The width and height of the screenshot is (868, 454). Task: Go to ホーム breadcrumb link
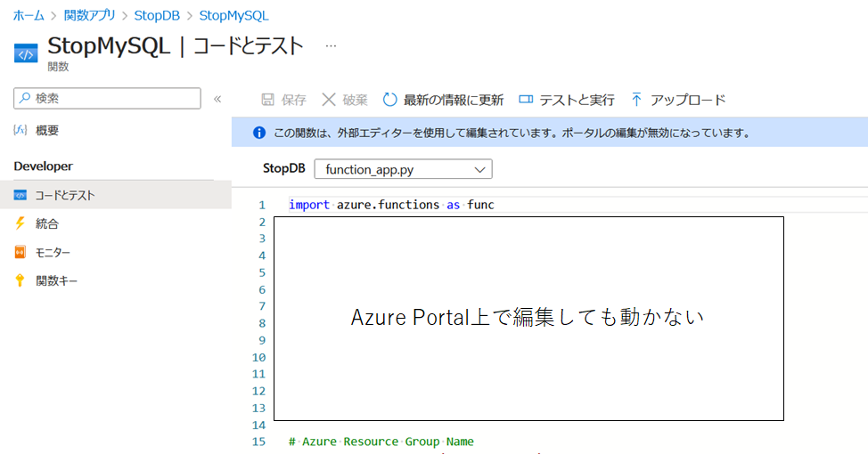point(29,15)
